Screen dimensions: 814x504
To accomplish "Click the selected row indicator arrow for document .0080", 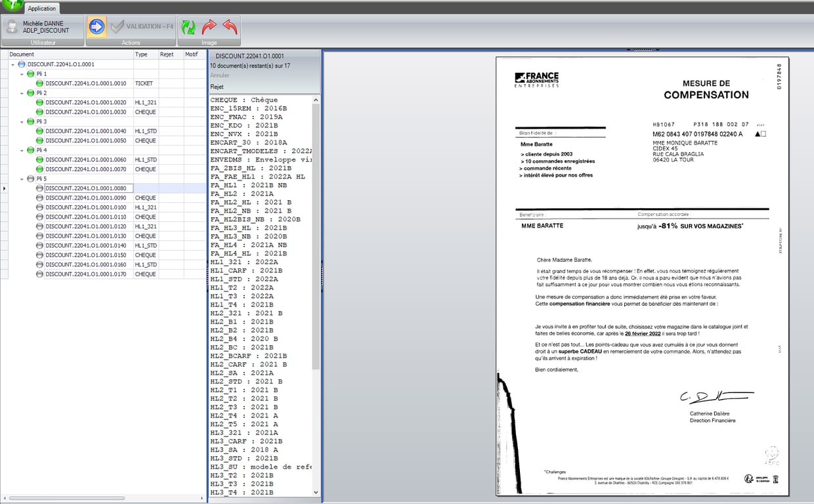I will pos(5,188).
